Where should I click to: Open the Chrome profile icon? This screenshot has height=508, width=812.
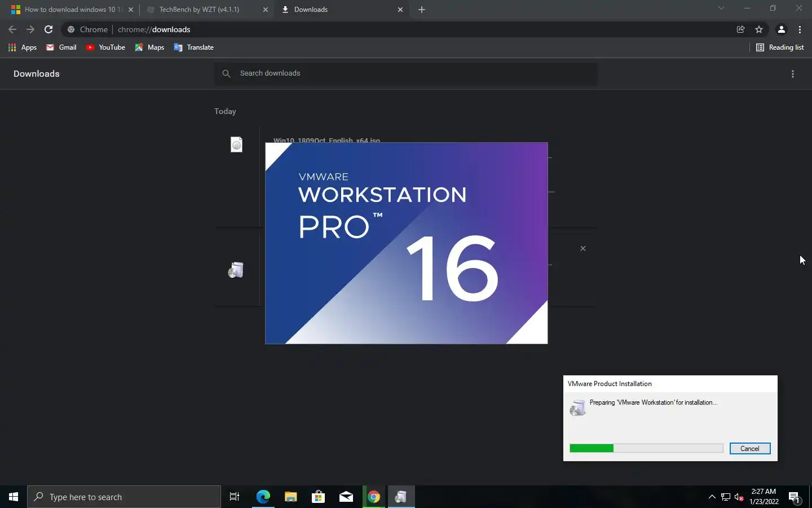(782, 29)
